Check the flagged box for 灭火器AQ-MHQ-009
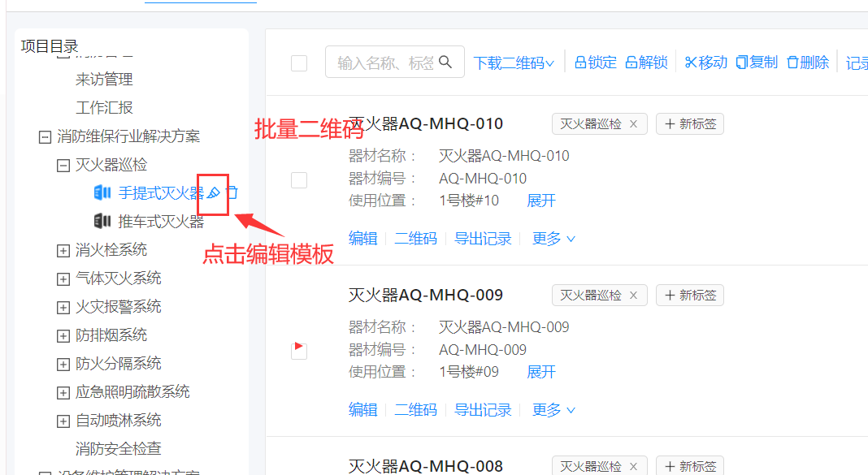Image resolution: width=868 pixels, height=475 pixels. click(x=299, y=351)
